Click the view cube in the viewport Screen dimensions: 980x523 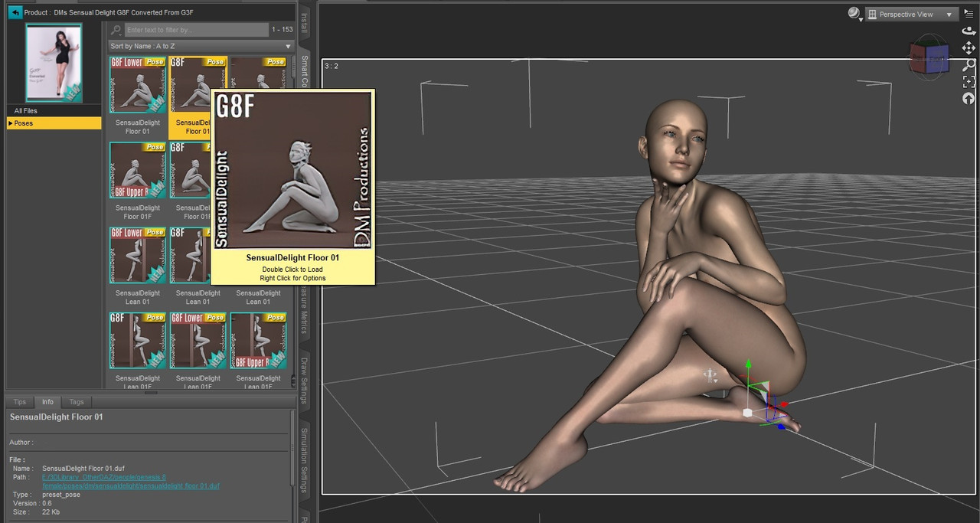tap(928, 58)
